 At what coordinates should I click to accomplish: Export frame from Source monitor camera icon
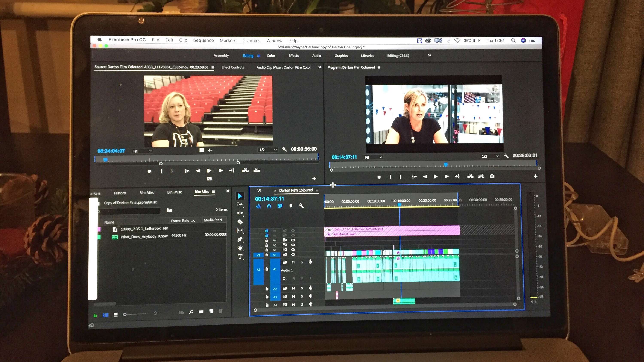tap(209, 179)
